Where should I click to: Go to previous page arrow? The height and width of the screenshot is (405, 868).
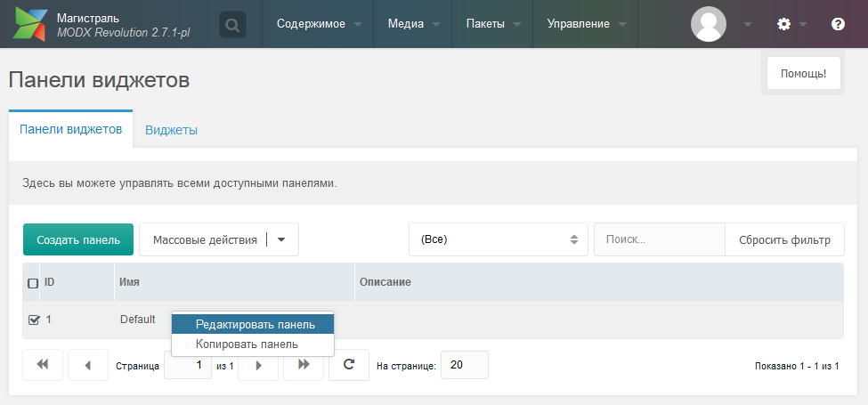coord(88,365)
